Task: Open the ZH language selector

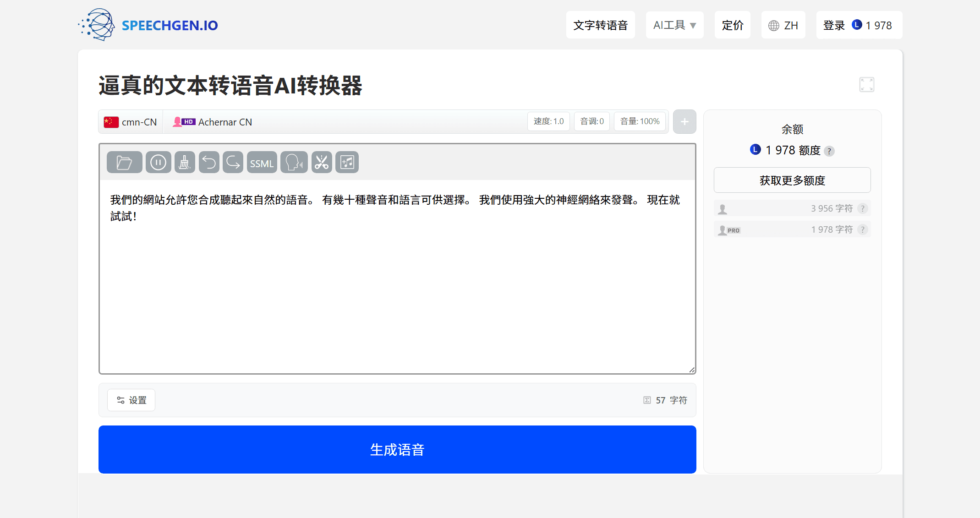Action: (x=783, y=25)
